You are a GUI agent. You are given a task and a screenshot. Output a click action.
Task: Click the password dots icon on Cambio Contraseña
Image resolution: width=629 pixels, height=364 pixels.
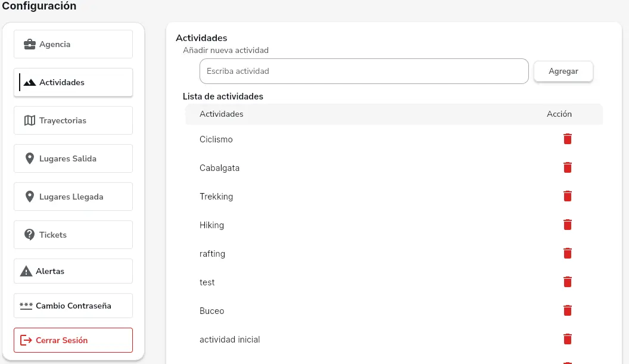pyautogui.click(x=26, y=305)
